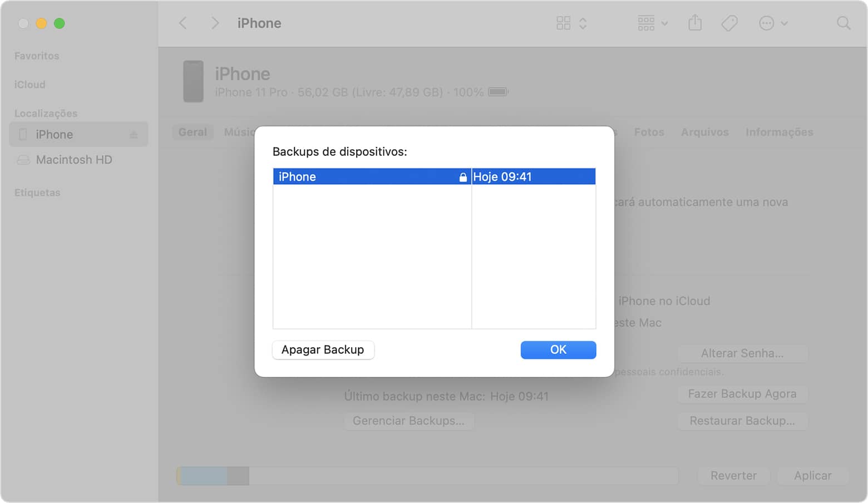Click the yellow minimize window button
The height and width of the screenshot is (503, 868).
tap(41, 23)
